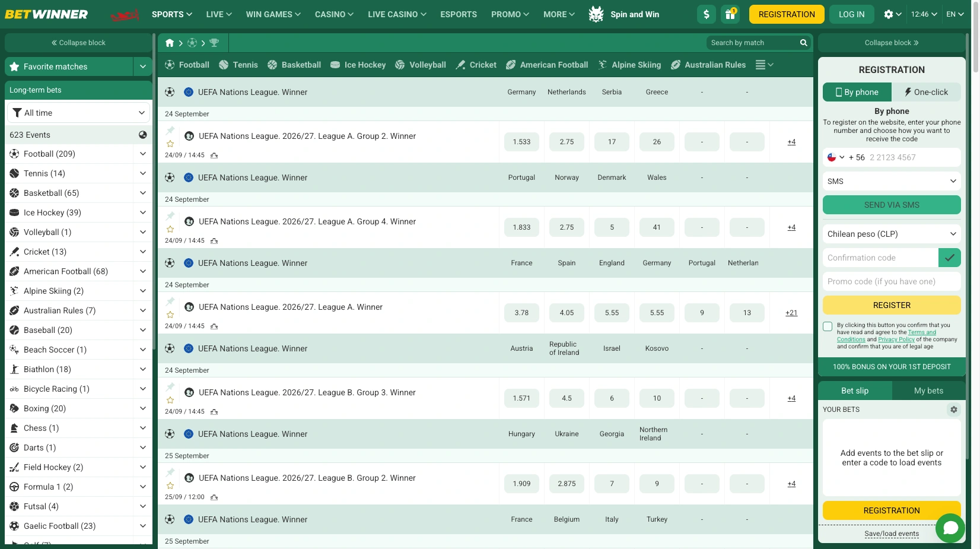Open bet slip settings gear
This screenshot has height=549, width=980.
[x=953, y=410]
